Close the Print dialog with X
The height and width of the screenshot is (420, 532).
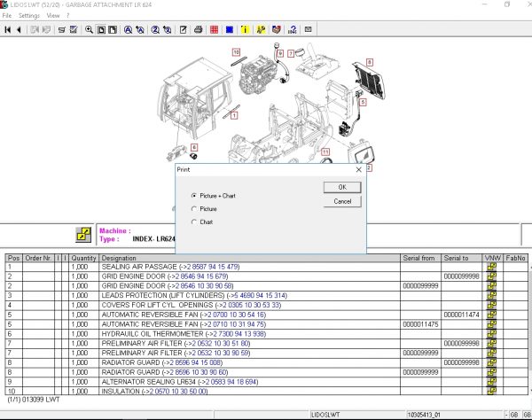pos(358,169)
